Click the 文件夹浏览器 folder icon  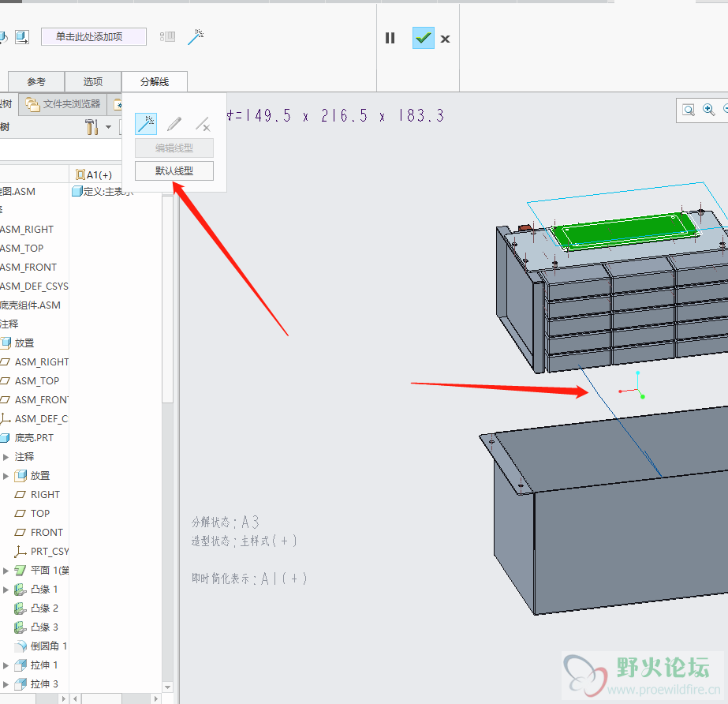[32, 104]
